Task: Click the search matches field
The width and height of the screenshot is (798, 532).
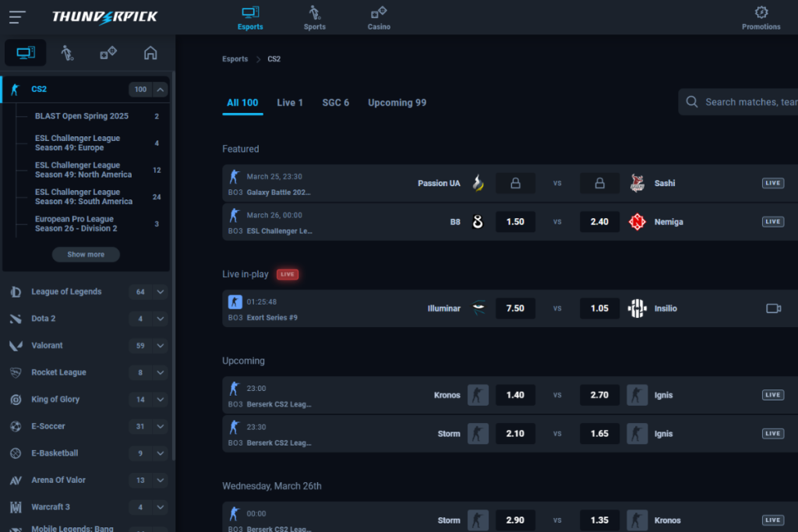Action: point(739,102)
